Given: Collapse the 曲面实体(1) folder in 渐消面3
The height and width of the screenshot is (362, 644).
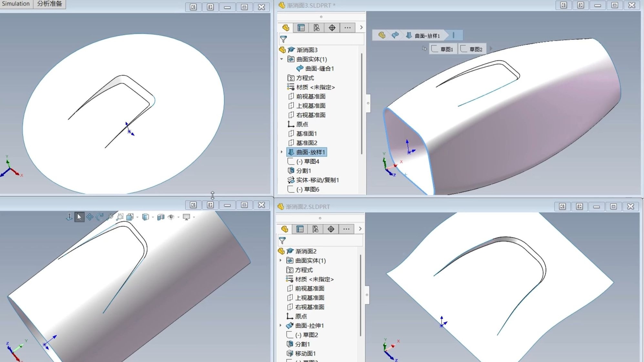Looking at the screenshot, I should (x=281, y=59).
